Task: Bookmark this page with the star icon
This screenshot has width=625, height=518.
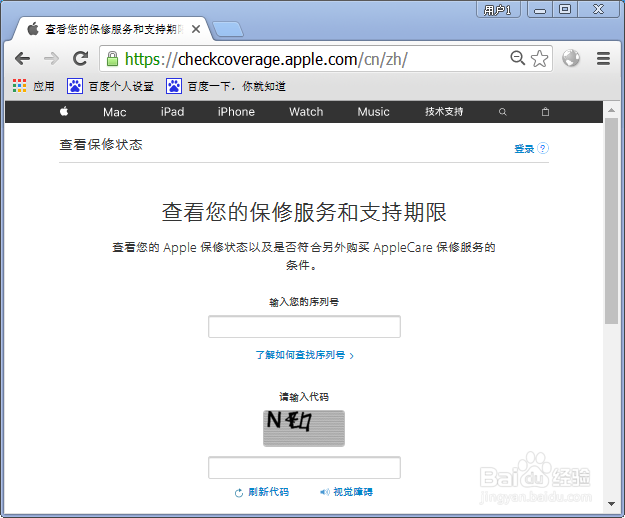Action: click(539, 59)
